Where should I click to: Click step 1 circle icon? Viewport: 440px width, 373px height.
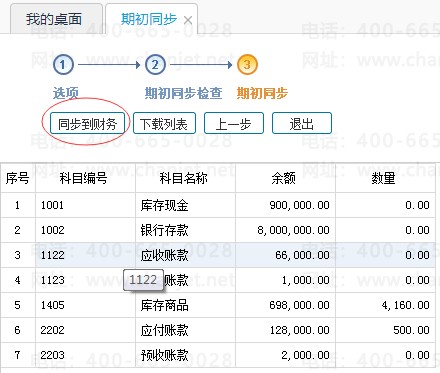(63, 65)
